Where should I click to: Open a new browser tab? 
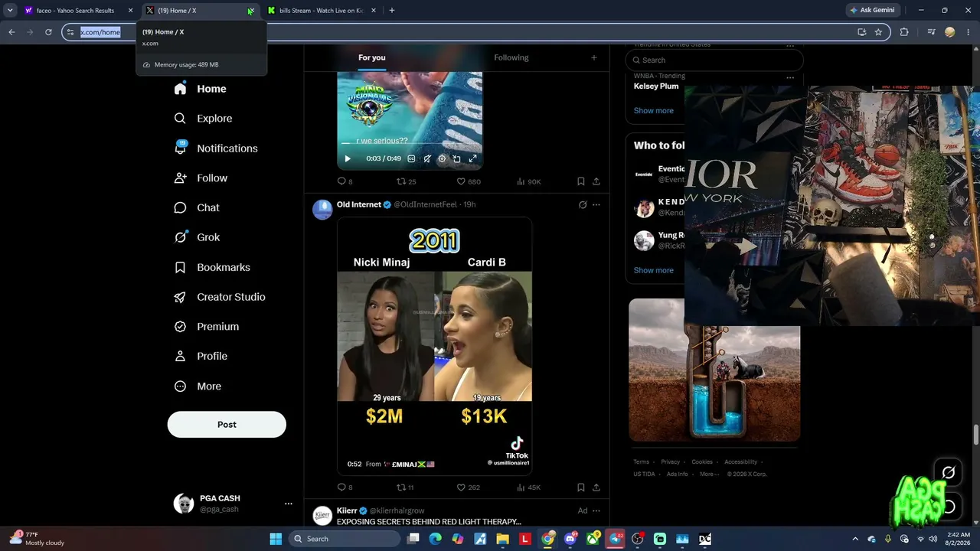pyautogui.click(x=392, y=11)
